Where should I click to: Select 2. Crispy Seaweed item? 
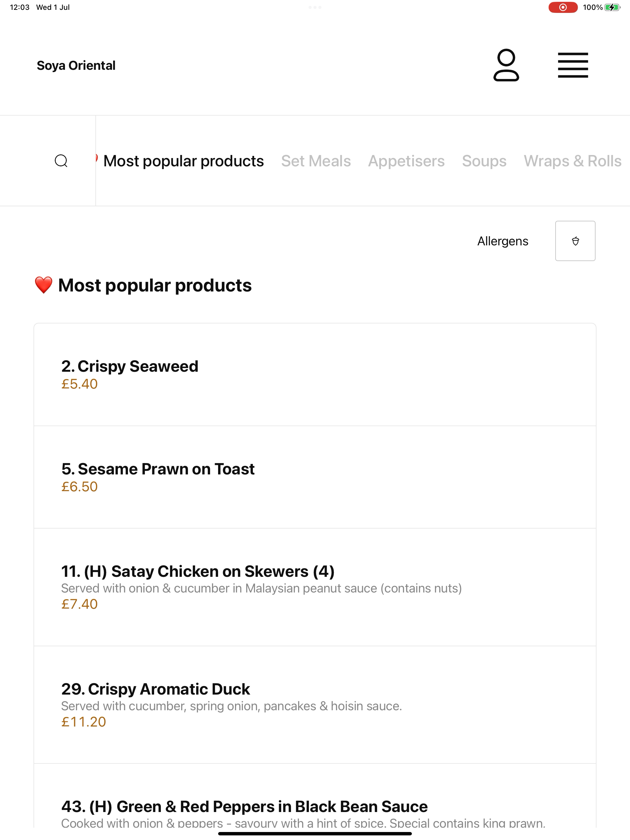(x=315, y=374)
